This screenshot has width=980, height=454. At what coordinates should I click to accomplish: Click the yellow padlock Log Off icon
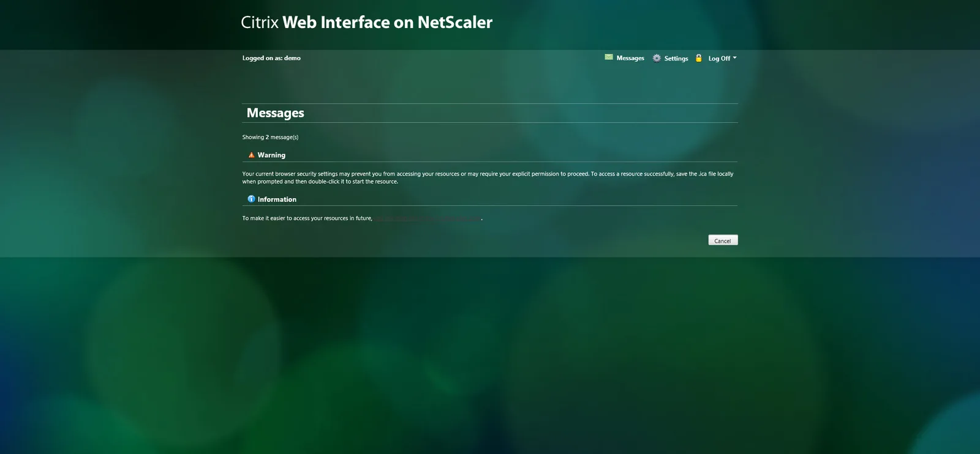click(698, 58)
